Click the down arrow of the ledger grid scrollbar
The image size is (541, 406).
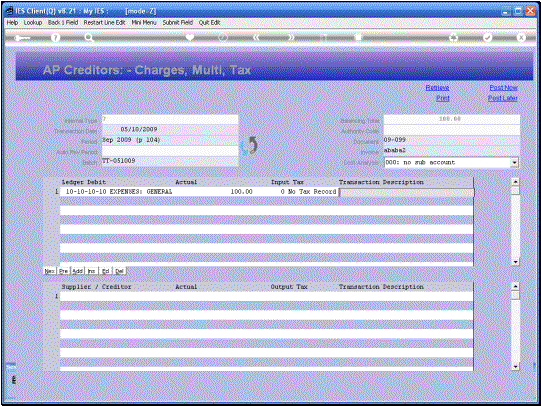515,262
